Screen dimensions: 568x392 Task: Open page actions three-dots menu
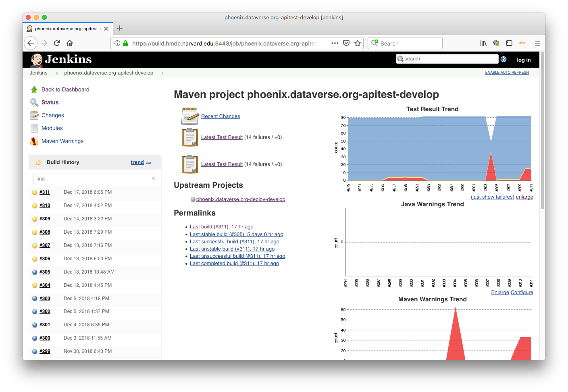pyautogui.click(x=335, y=43)
